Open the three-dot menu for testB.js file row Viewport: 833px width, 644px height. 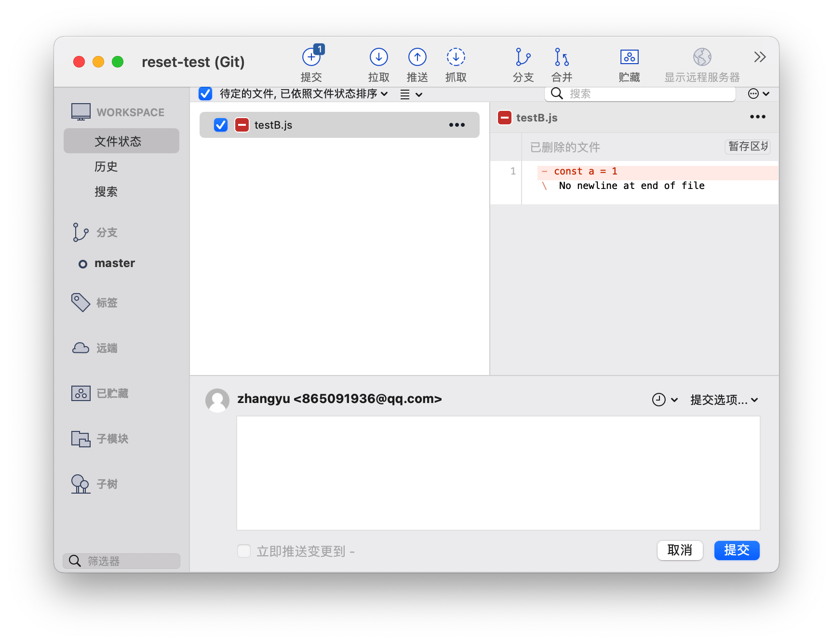[x=457, y=125]
